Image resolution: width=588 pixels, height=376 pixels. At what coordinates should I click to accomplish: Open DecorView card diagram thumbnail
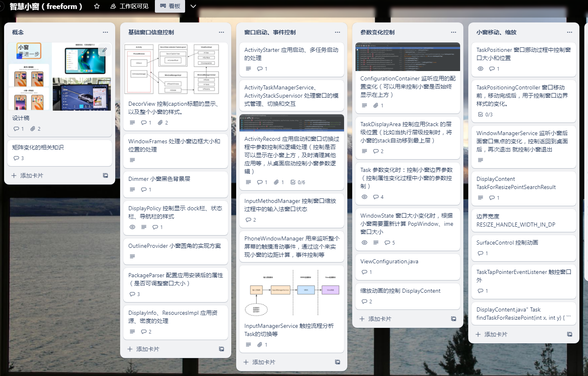tap(176, 69)
